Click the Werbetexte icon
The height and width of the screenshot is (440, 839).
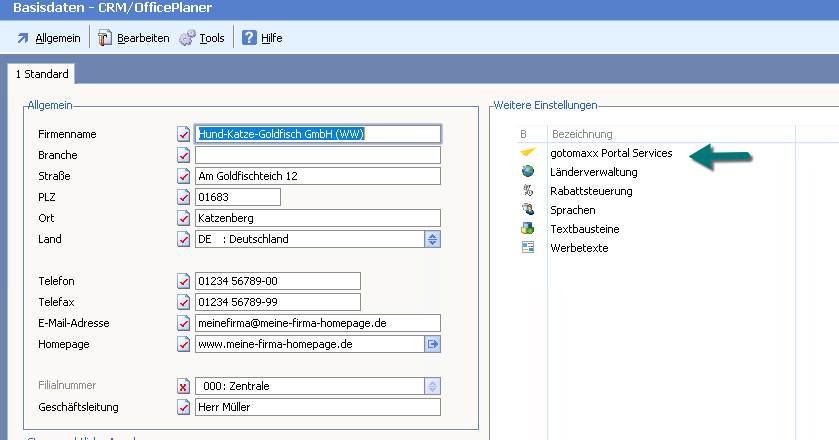[528, 248]
